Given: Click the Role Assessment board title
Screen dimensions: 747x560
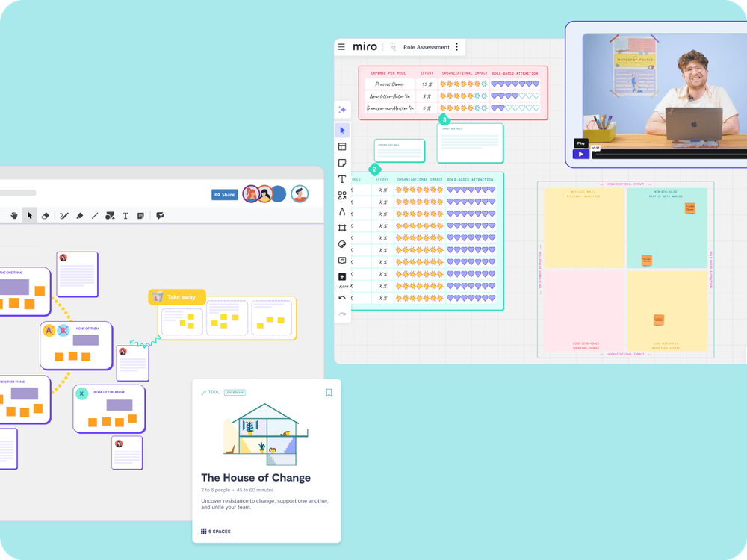Looking at the screenshot, I should pyautogui.click(x=427, y=47).
